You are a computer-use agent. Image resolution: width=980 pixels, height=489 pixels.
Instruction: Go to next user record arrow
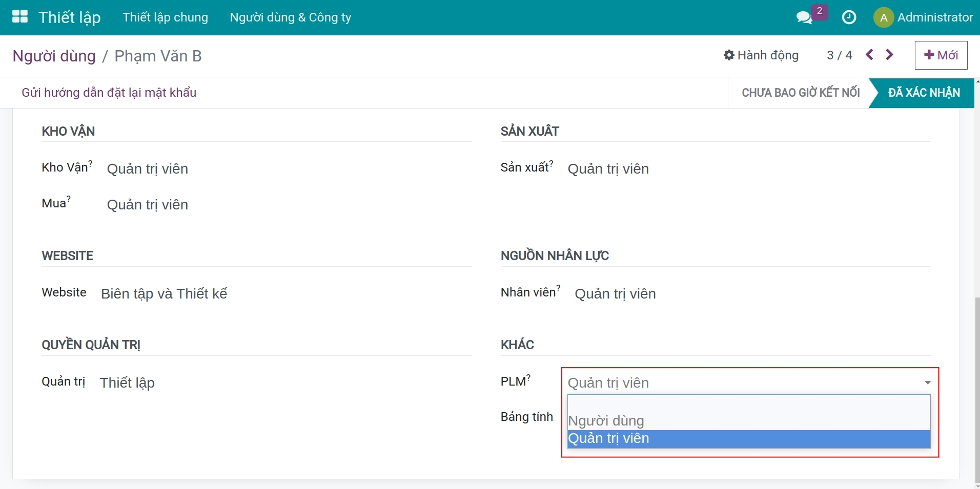coord(890,55)
